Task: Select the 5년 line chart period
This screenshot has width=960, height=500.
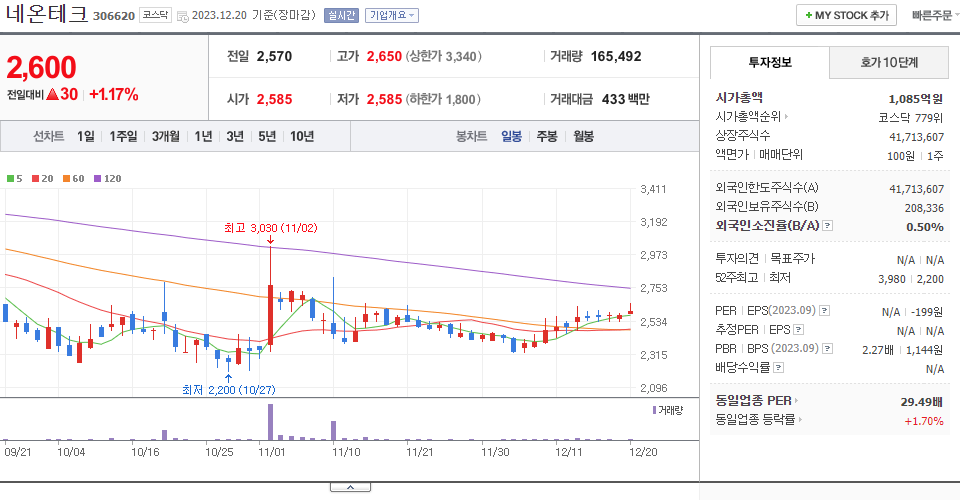Action: click(x=267, y=136)
